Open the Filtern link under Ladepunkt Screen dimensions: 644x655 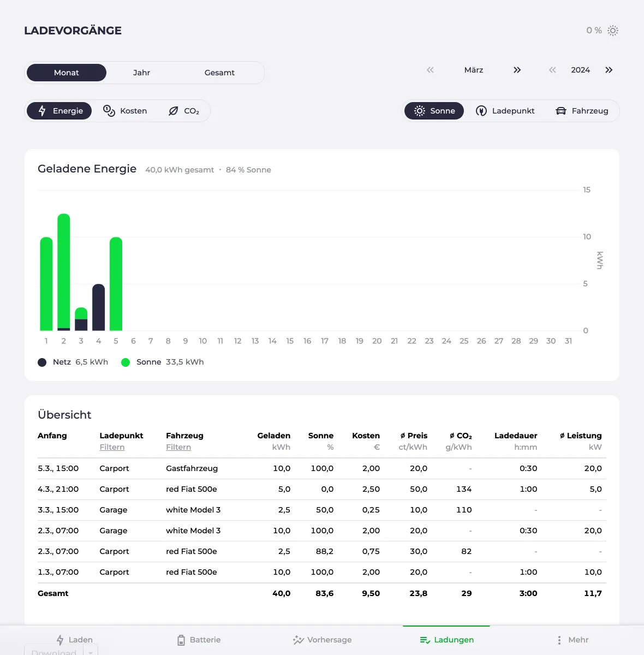pos(112,447)
